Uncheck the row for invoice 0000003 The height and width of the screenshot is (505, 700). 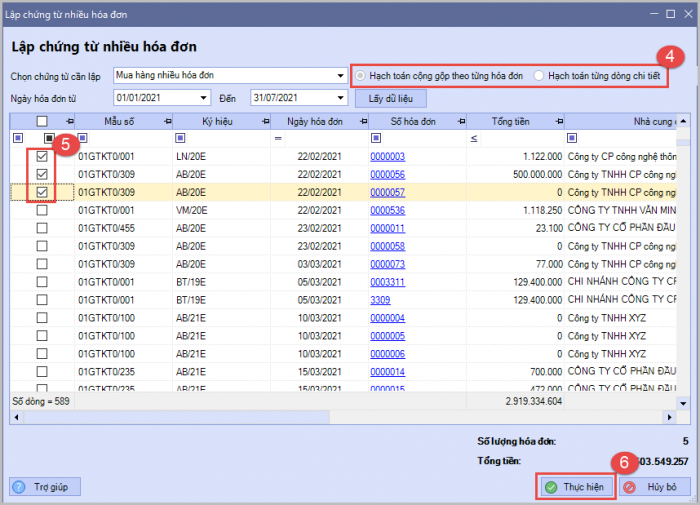pyautogui.click(x=42, y=157)
